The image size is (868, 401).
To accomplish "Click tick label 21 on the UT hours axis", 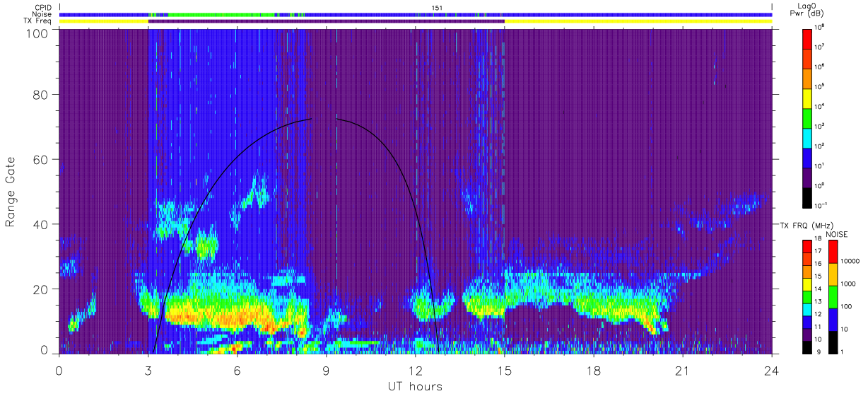I will (682, 371).
